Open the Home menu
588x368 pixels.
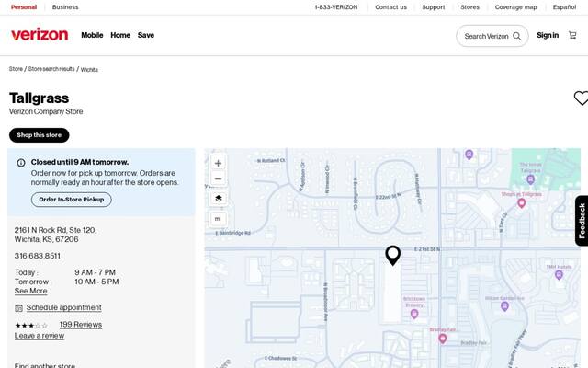click(120, 35)
